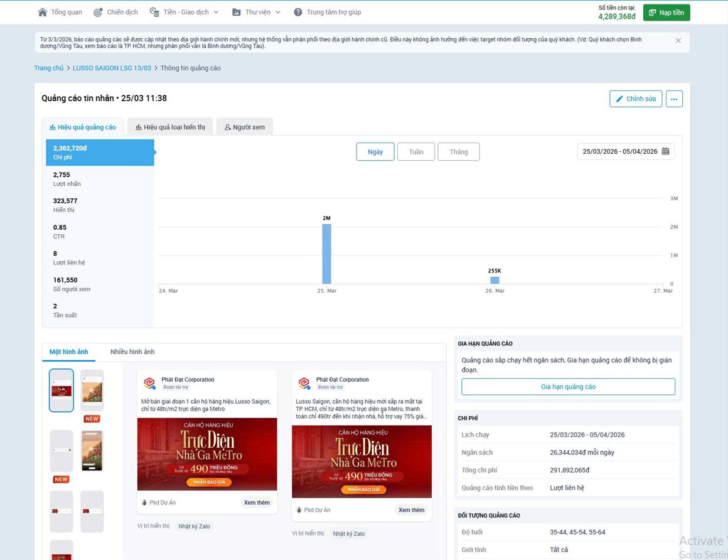Click the Gia hạn quảng cáo button
728x560 pixels.
point(568,387)
